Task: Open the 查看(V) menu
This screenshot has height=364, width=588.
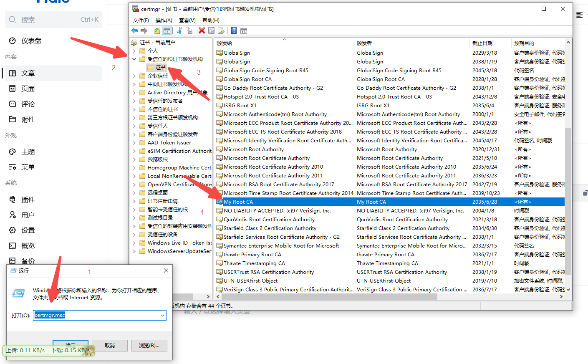Action: tap(187, 20)
